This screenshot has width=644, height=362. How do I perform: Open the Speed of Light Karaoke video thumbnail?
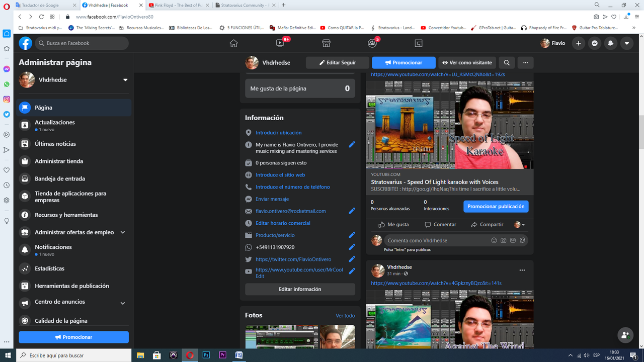pyautogui.click(x=450, y=125)
